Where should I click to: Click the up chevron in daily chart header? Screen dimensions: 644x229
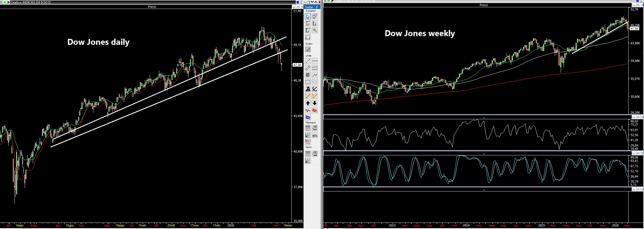[x=316, y=2]
